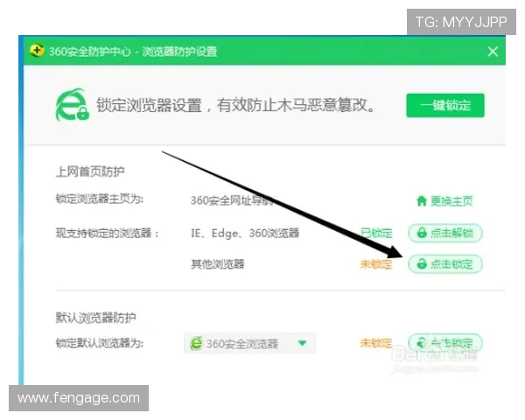Viewport: 525px width, 420px height.
Task: Click the locked IE browser icon
Action: pos(72,104)
